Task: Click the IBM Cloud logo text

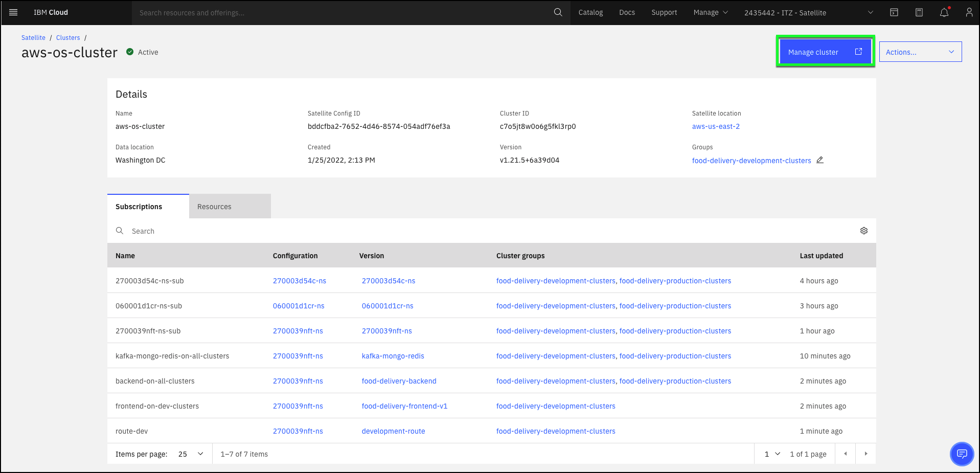Action: [51, 12]
